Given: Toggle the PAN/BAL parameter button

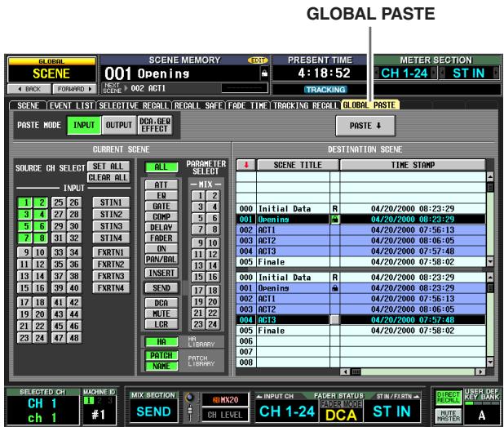Looking at the screenshot, I should tap(161, 259).
